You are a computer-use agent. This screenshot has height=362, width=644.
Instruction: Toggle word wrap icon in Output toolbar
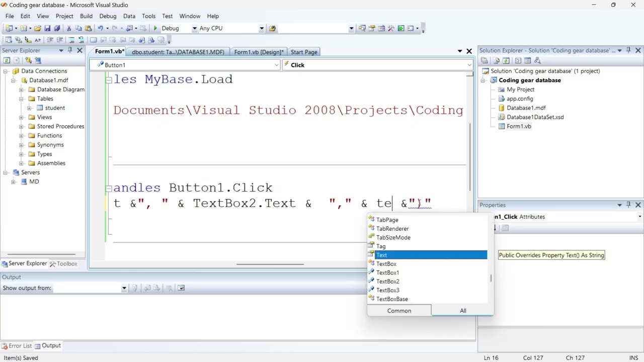pyautogui.click(x=181, y=288)
